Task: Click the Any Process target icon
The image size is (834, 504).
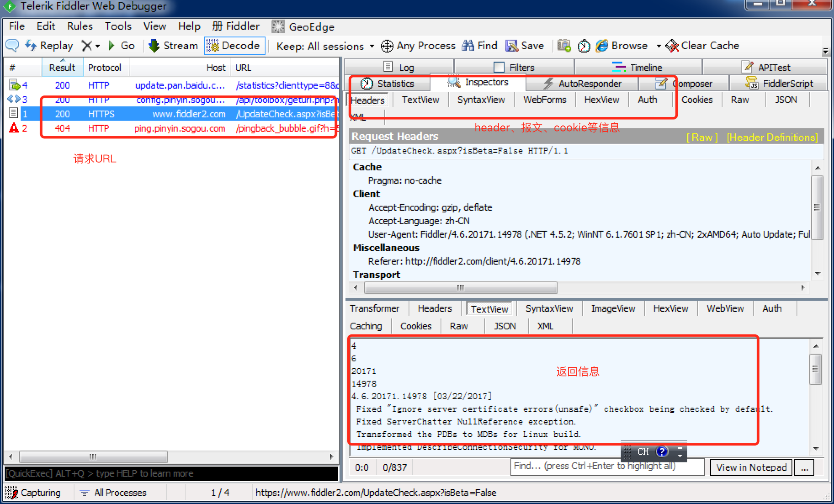Action: (x=387, y=46)
